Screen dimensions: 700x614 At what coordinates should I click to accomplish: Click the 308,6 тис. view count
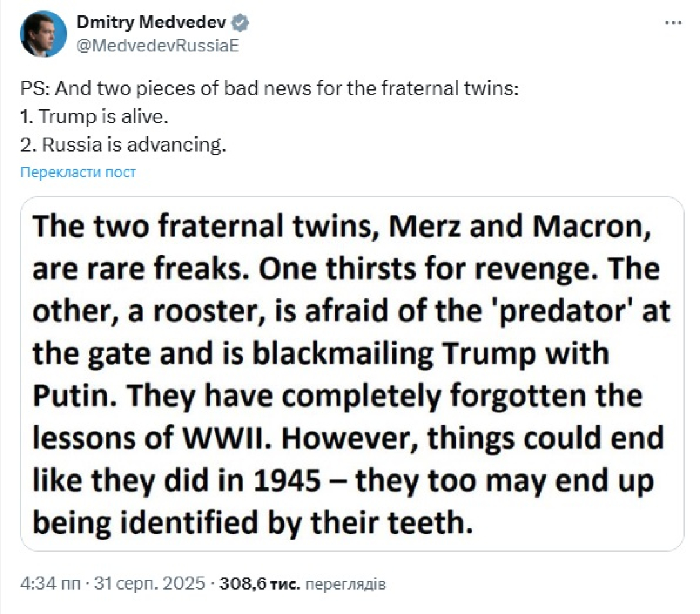click(x=260, y=584)
